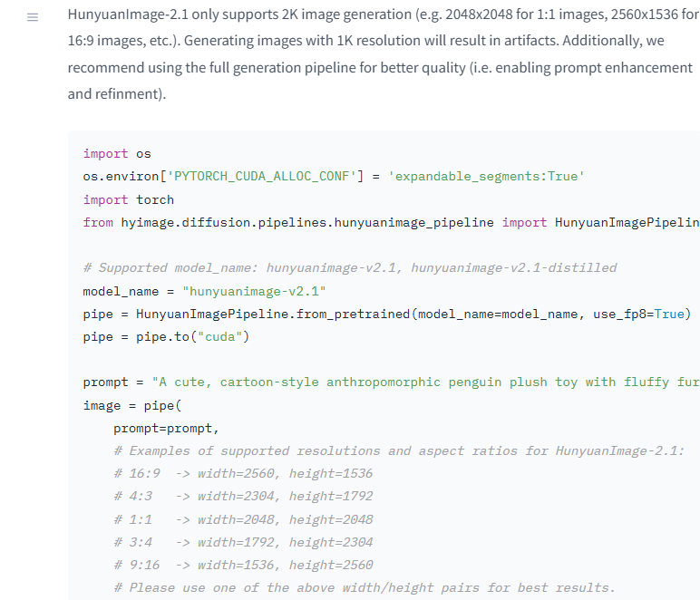This screenshot has width=700, height=600.
Task: Click the 'Examples of supported resolutions' comment
Action: 399,451
